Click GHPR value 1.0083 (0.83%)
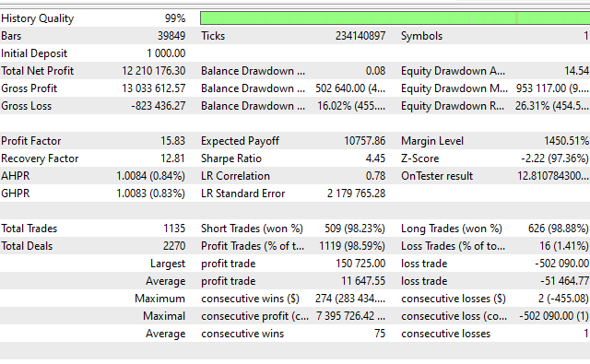 (x=150, y=194)
